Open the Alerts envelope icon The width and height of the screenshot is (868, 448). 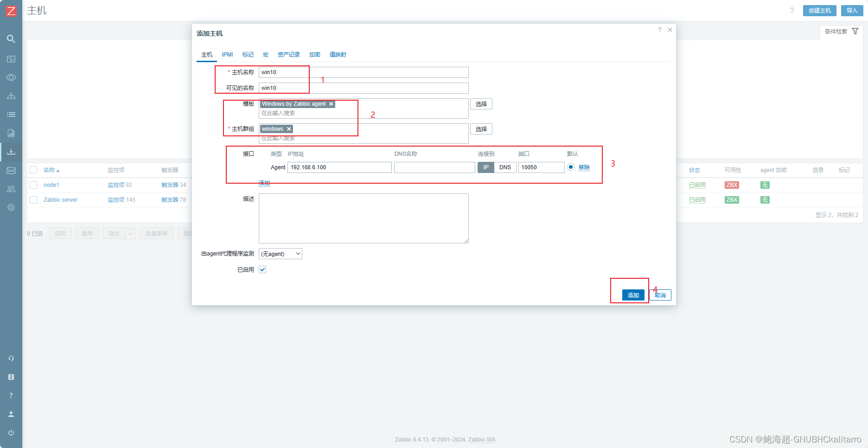[x=11, y=171]
